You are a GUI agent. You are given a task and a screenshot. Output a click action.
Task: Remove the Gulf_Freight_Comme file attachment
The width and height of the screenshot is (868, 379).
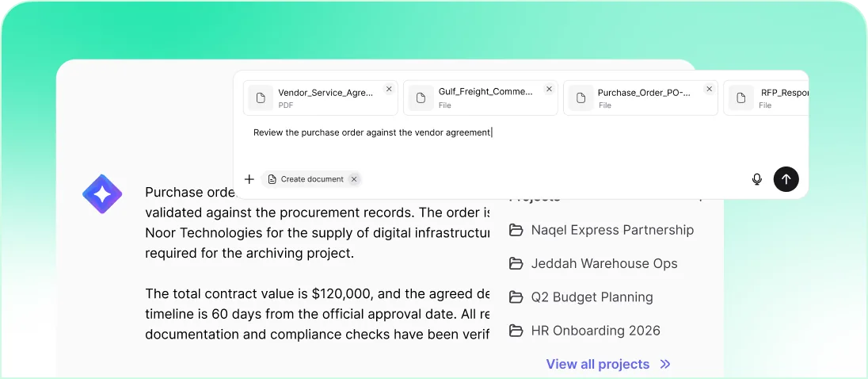pyautogui.click(x=549, y=90)
